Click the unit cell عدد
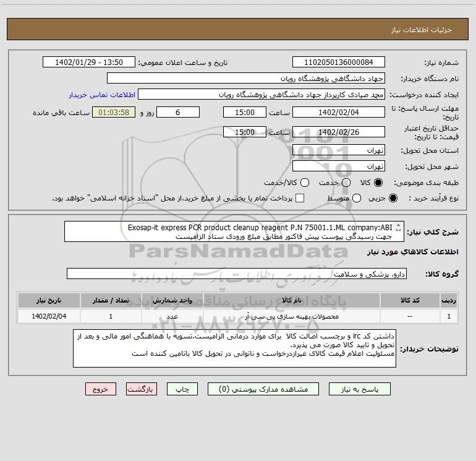Screen dimensions: 476x461 (172, 316)
